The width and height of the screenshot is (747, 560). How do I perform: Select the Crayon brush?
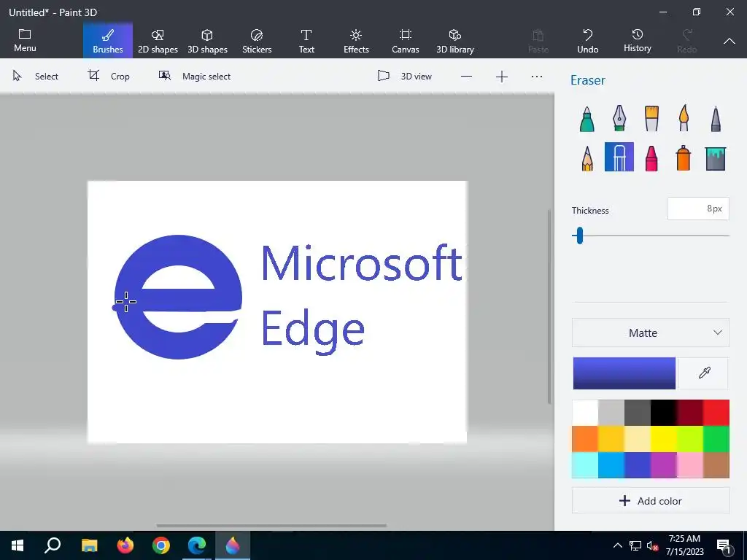651,157
